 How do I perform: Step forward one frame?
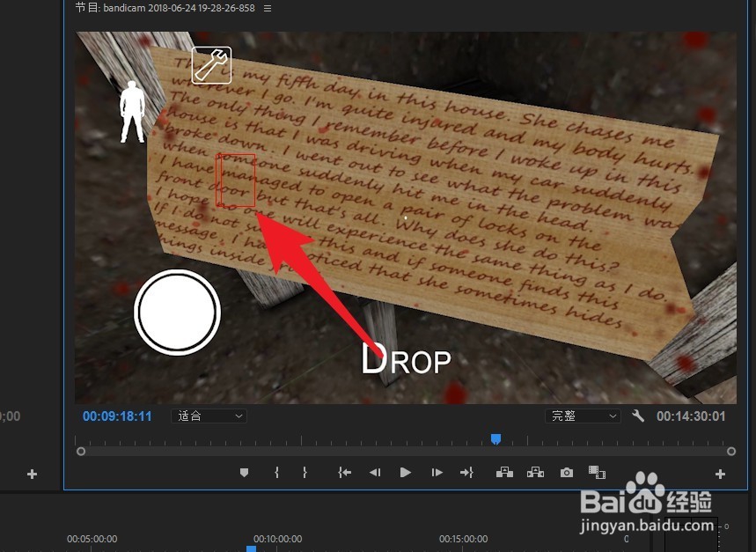pos(437,473)
